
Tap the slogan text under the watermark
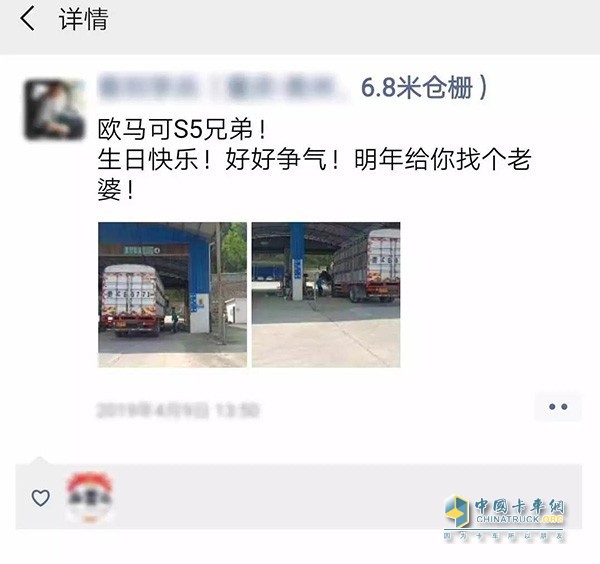point(504,536)
